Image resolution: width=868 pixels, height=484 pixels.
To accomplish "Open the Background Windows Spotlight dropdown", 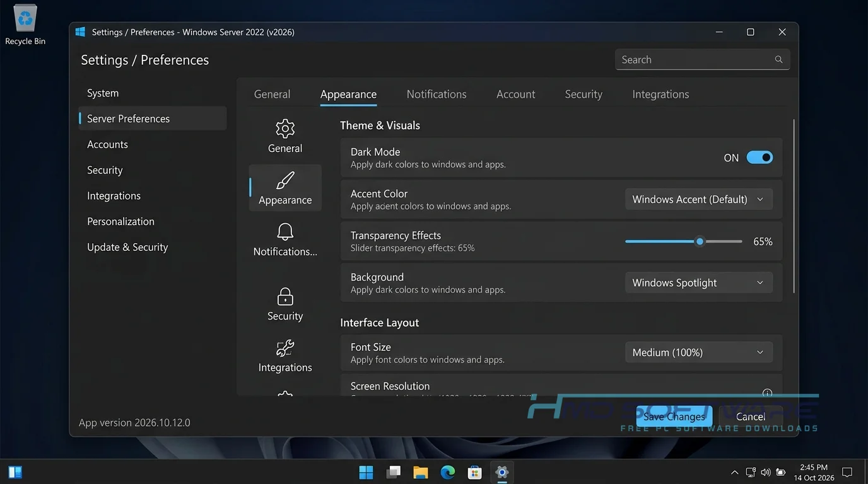I will [x=699, y=283].
